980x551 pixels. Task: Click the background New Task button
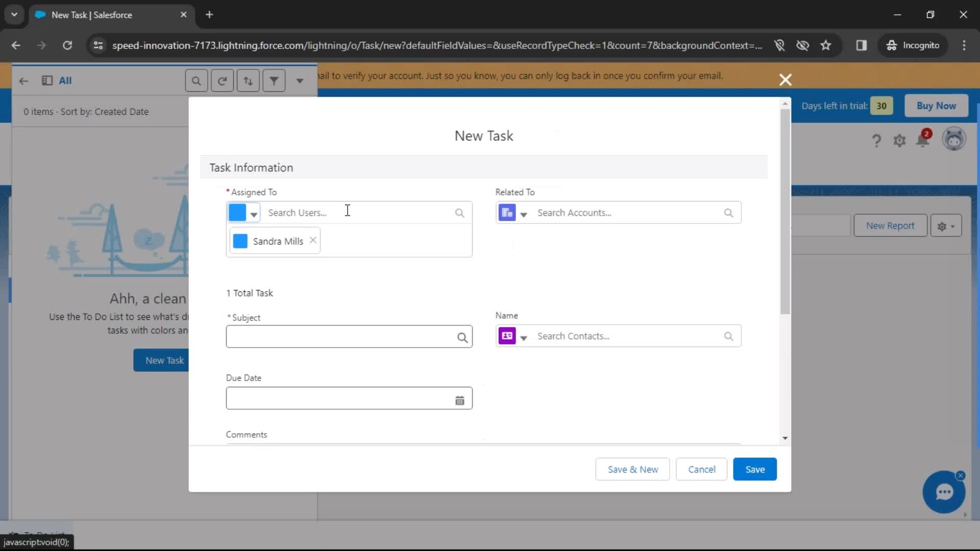(x=162, y=360)
